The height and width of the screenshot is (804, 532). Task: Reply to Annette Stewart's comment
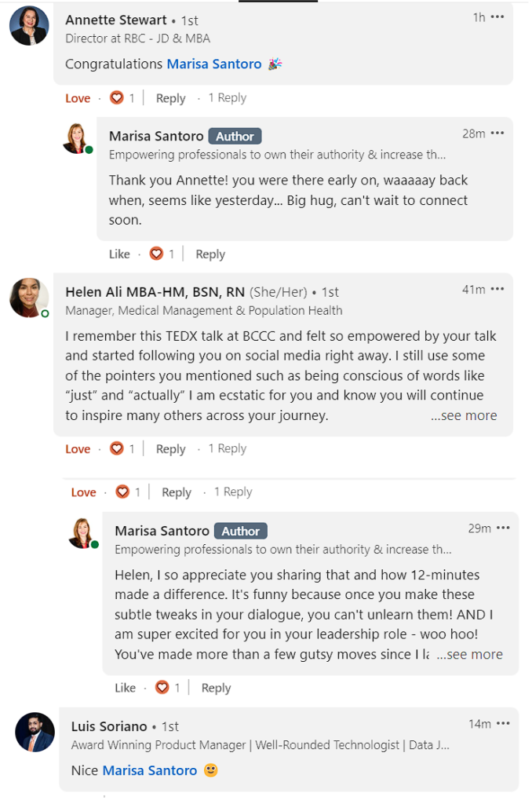tap(170, 98)
